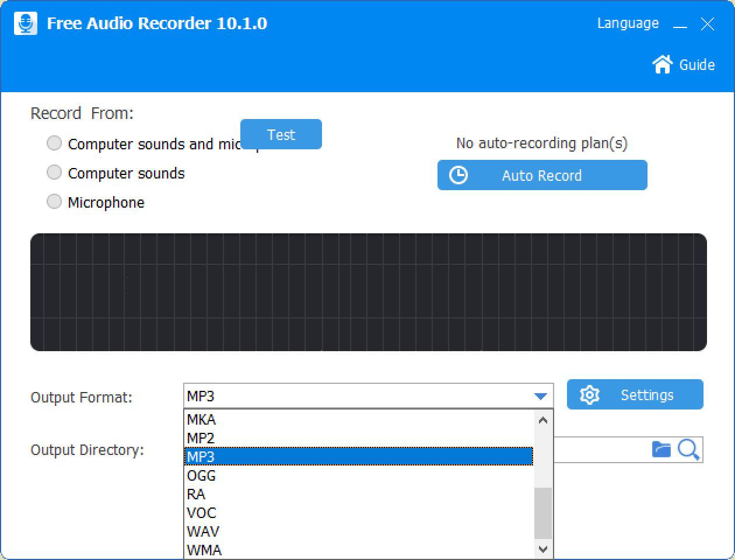Choose OGG from the format list

201,475
